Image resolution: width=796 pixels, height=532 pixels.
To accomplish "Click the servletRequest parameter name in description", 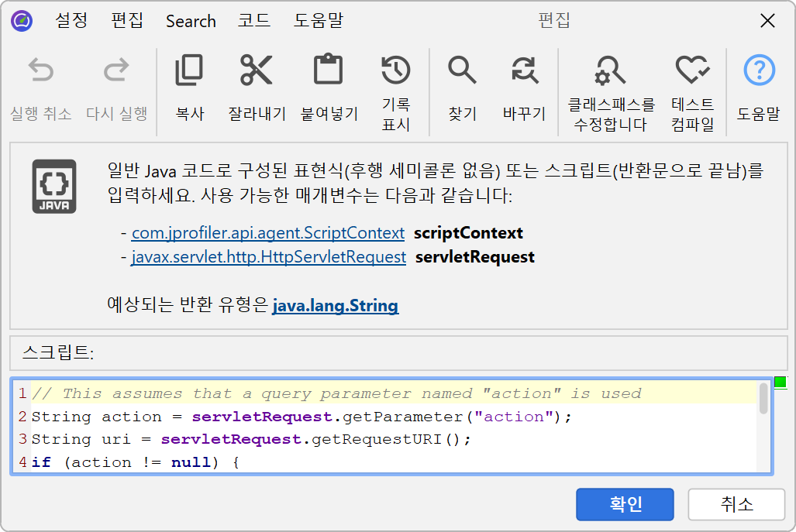I will click(x=474, y=256).
